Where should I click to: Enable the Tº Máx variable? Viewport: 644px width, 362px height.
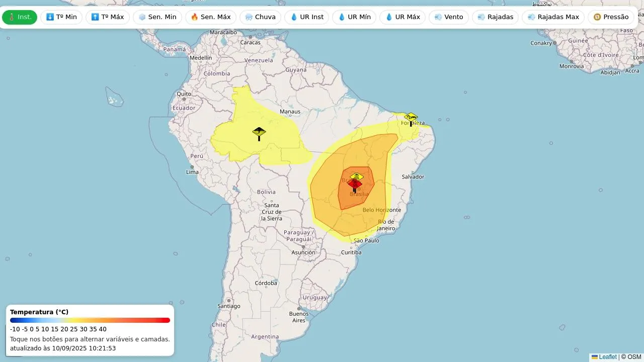point(107,17)
